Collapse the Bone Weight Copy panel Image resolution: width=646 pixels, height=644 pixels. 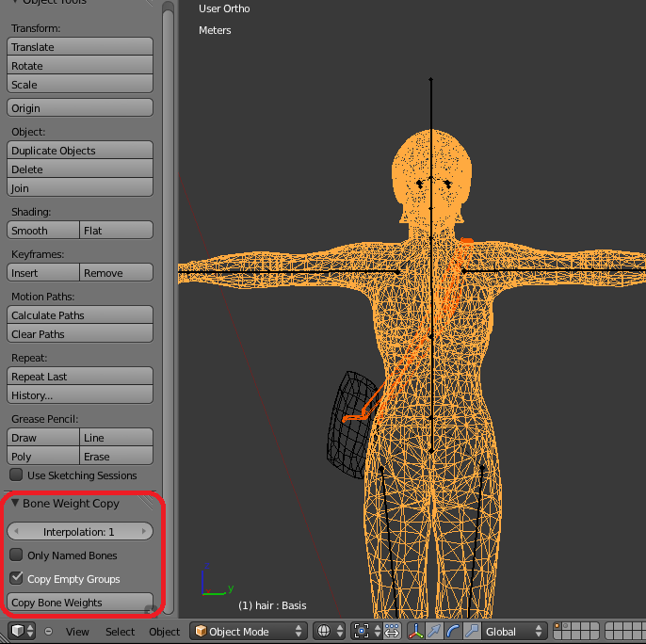[15, 503]
